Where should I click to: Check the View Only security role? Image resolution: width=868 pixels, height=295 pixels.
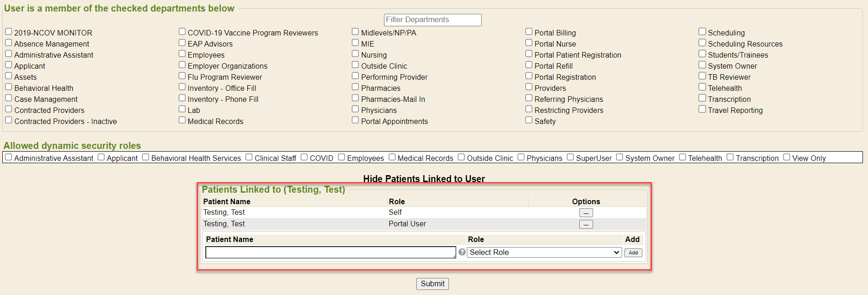click(x=787, y=157)
